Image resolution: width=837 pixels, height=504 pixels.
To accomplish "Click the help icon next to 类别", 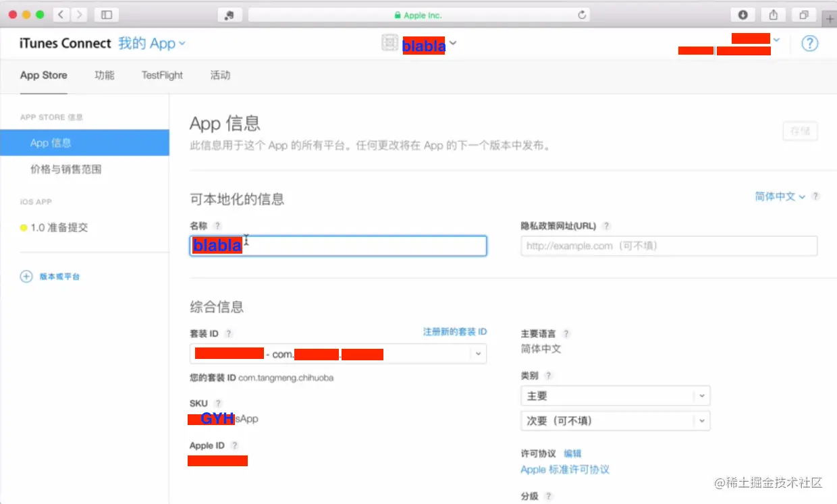I will pos(548,376).
